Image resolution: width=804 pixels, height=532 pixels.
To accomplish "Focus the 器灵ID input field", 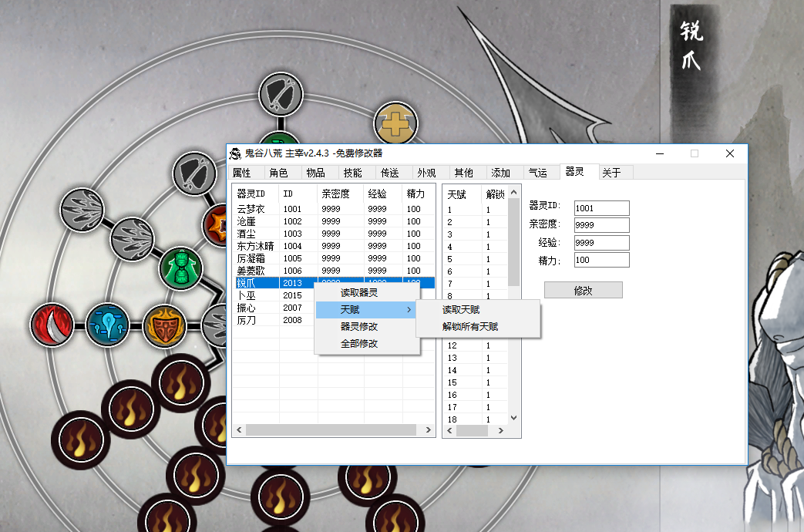I will pos(601,208).
